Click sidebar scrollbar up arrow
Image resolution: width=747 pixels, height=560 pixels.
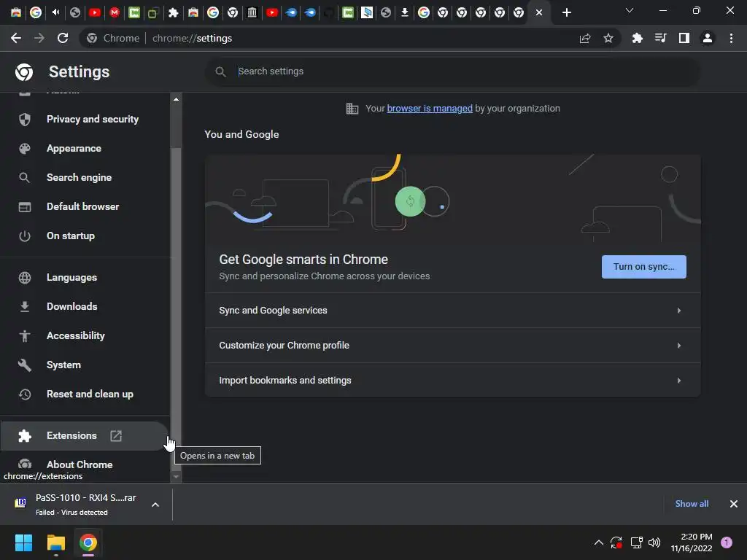point(176,99)
